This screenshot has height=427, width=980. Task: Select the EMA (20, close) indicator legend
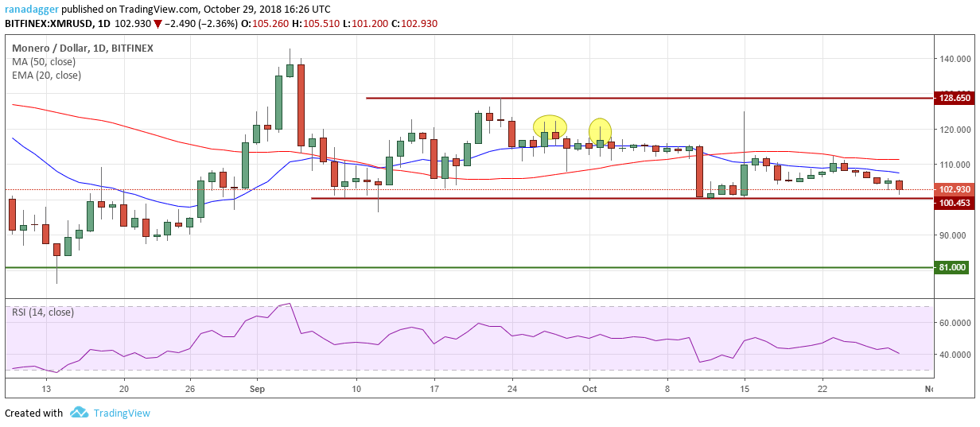[x=46, y=76]
